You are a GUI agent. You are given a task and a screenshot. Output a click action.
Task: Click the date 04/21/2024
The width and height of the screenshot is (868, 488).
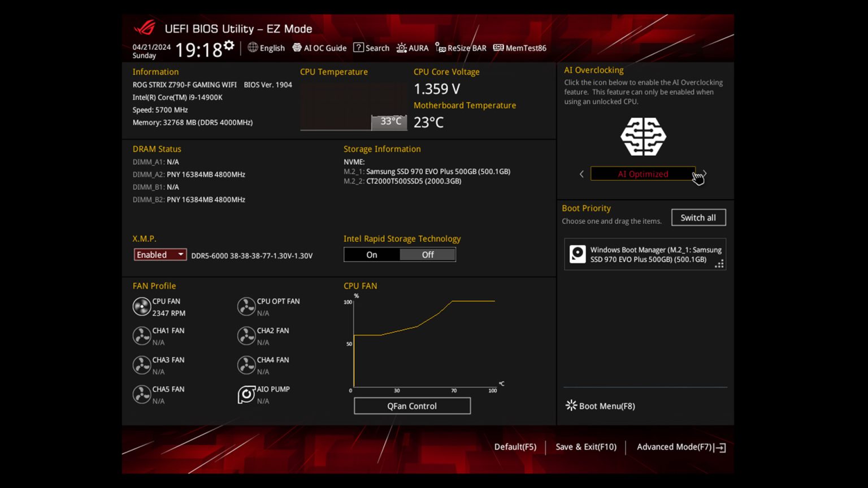click(151, 47)
